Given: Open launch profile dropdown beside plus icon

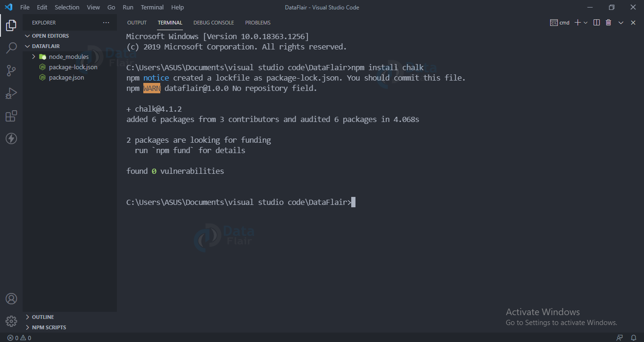Looking at the screenshot, I should click(586, 23).
